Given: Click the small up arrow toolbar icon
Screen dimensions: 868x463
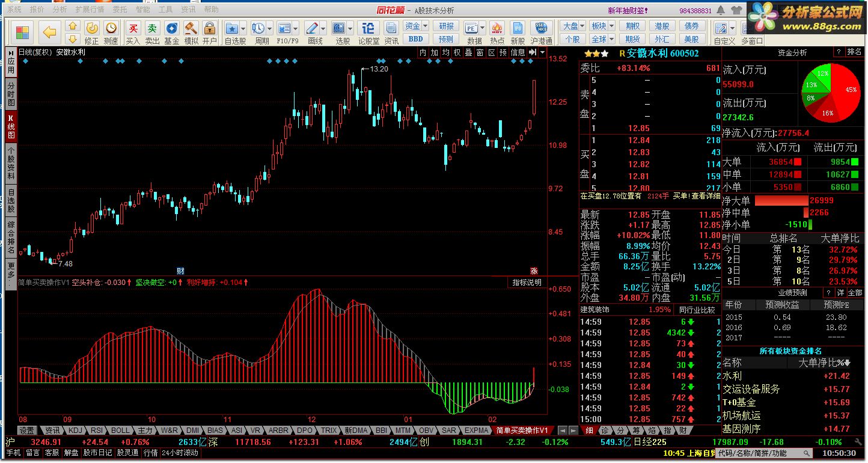Looking at the screenshot, I should [73, 26].
